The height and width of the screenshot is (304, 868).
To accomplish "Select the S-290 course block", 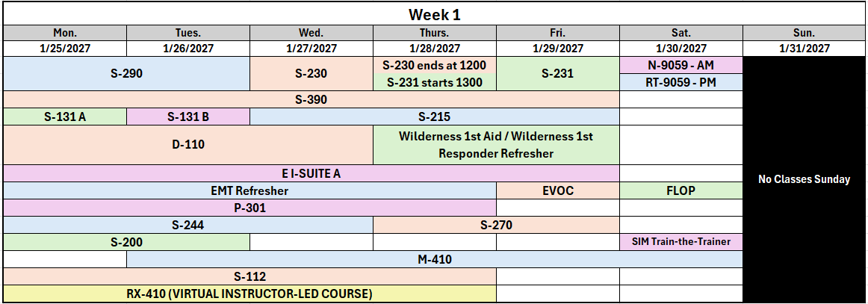I will [127, 74].
